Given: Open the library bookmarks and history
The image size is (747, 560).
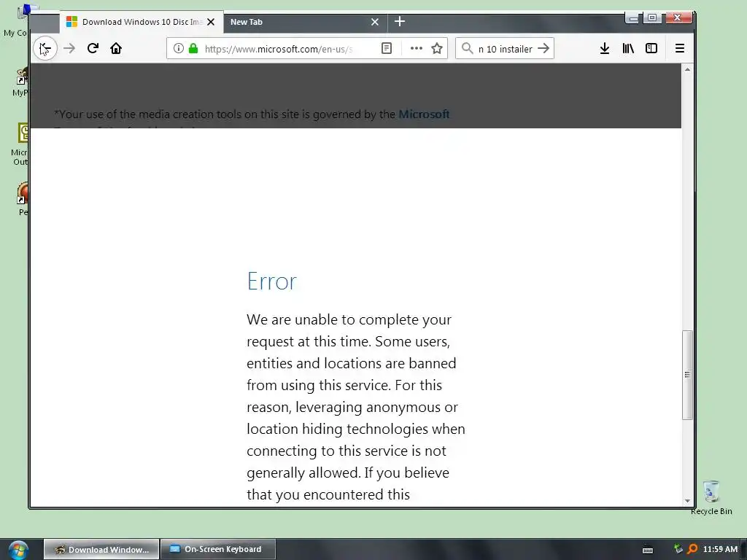Looking at the screenshot, I should coord(628,48).
